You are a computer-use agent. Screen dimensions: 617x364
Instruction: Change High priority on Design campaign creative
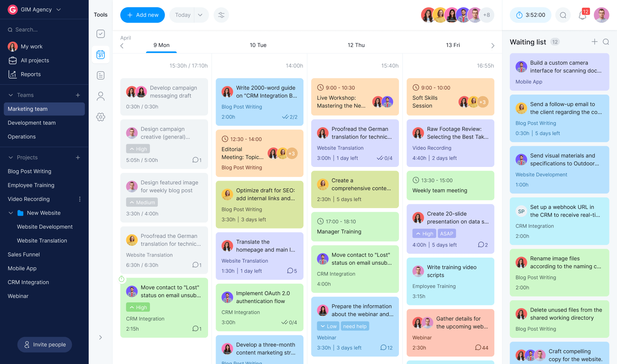[138, 149]
